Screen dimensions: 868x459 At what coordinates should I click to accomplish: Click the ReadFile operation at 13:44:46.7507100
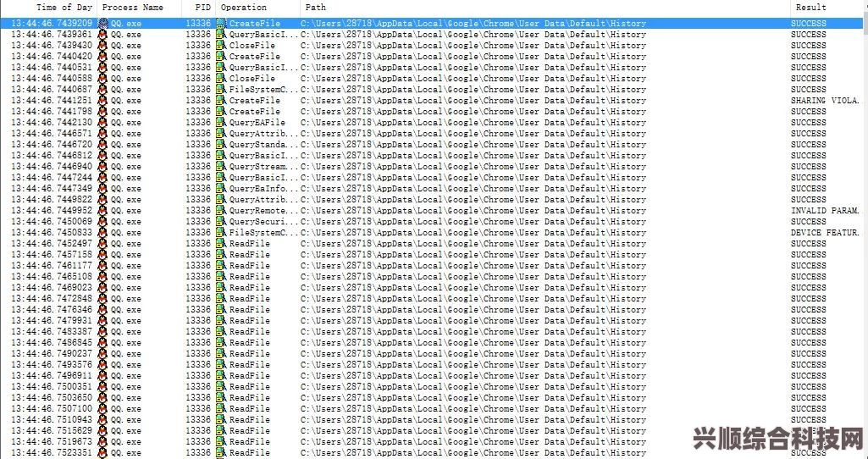click(x=250, y=409)
